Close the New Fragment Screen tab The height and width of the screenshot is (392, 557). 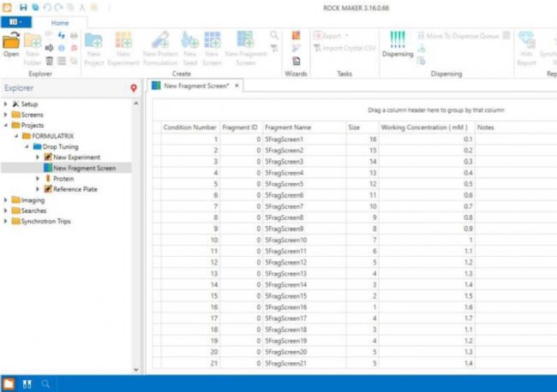pyautogui.click(x=237, y=86)
